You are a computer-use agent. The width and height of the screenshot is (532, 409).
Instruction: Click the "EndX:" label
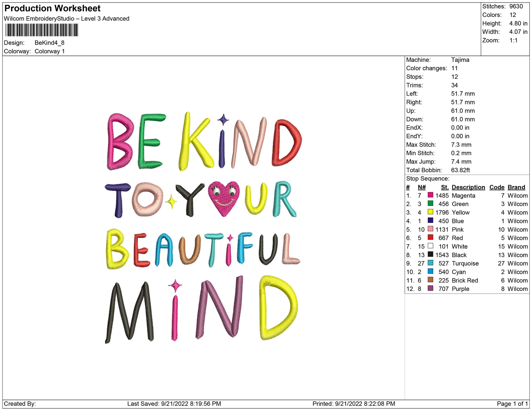pyautogui.click(x=414, y=128)
